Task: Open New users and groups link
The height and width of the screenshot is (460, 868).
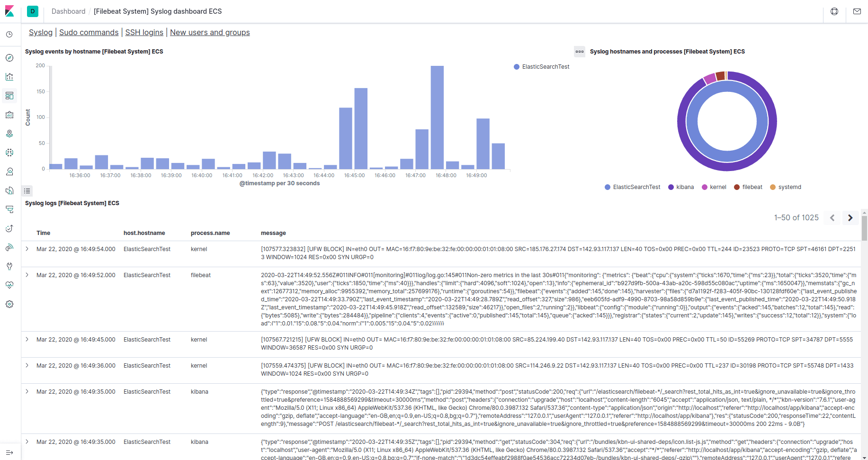Action: point(210,32)
